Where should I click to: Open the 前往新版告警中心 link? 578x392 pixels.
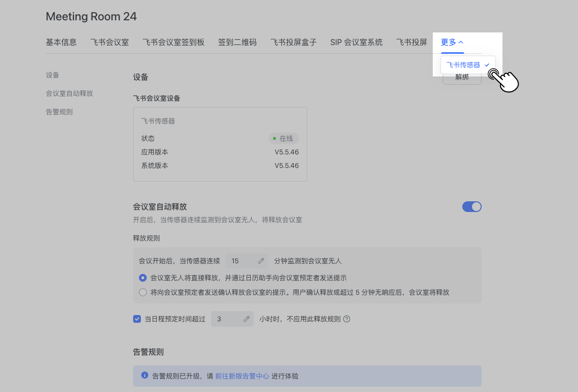point(242,376)
